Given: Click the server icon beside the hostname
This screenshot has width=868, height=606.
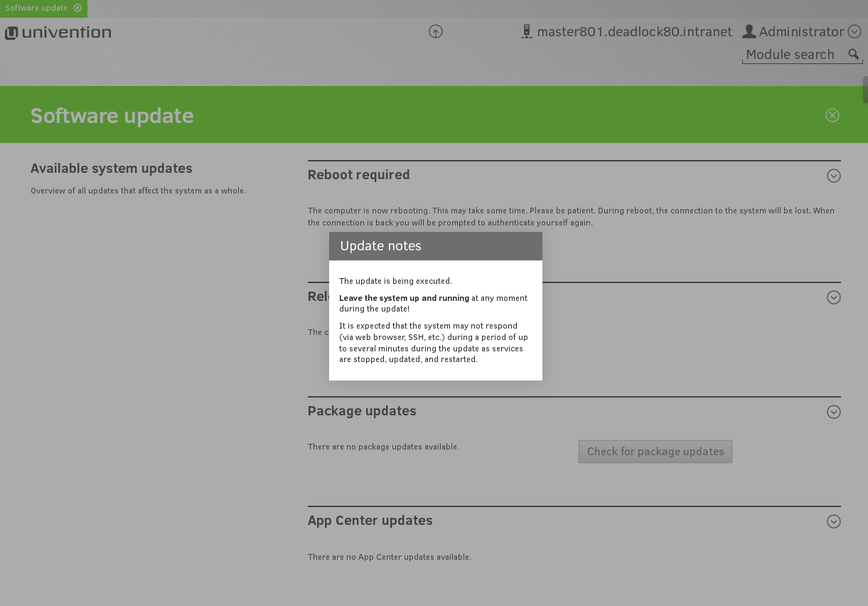Looking at the screenshot, I should click(x=526, y=32).
